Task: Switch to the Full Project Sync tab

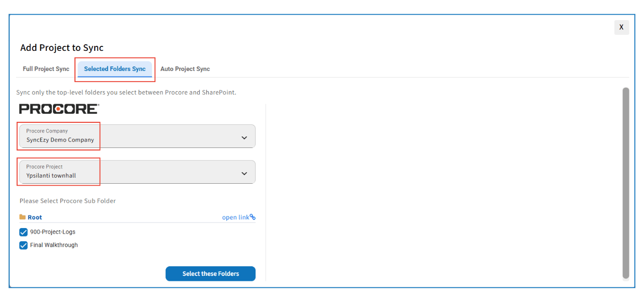Action: 45,69
